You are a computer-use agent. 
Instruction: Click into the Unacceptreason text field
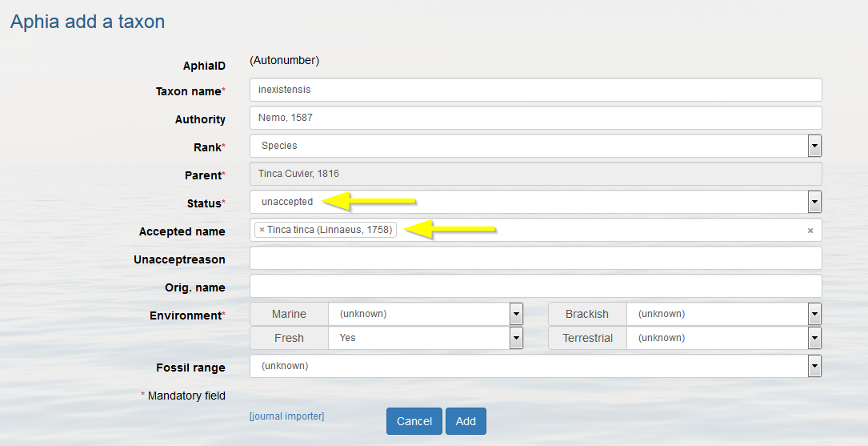(x=535, y=258)
